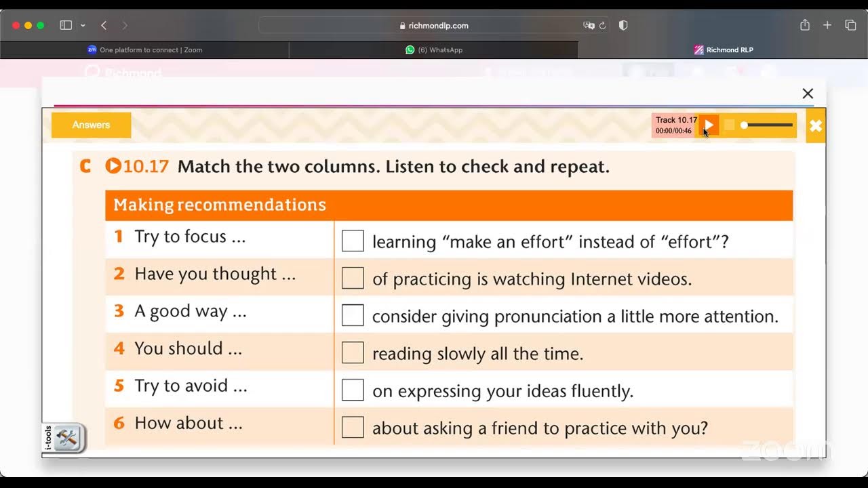Image resolution: width=868 pixels, height=488 pixels.
Task: Open sidebar options dropdown arrow
Action: [83, 25]
